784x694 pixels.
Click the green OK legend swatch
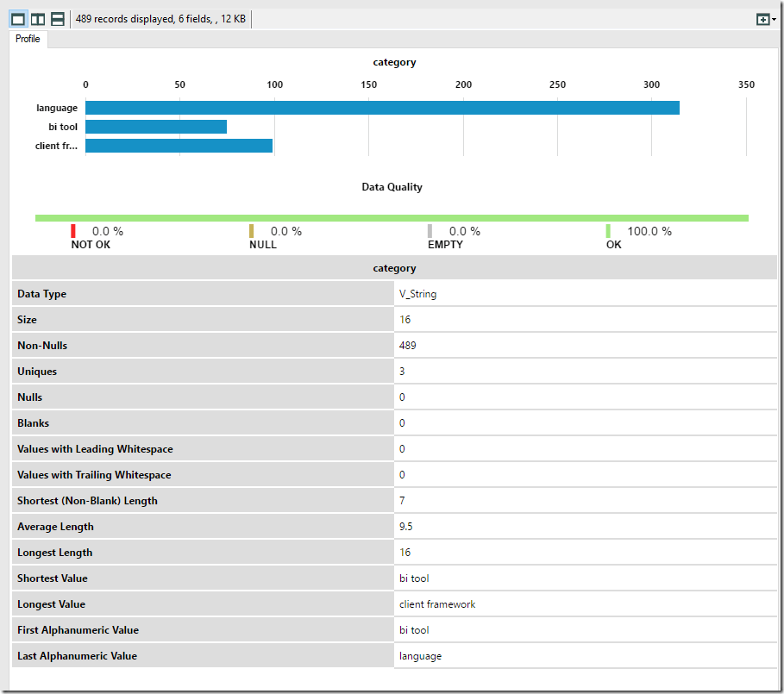coord(608,231)
